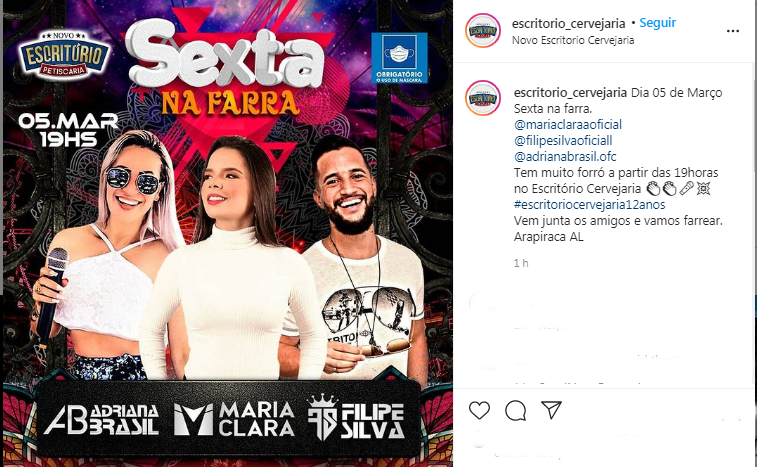757x467 pixels.
Task: Share the post via the paper plane icon
Action: 551,410
